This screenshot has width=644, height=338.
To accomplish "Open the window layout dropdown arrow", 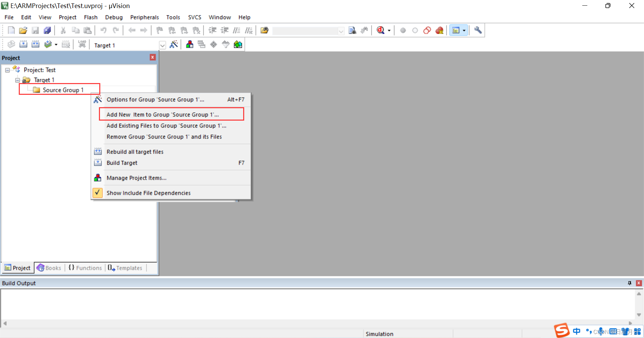I will [464, 30].
